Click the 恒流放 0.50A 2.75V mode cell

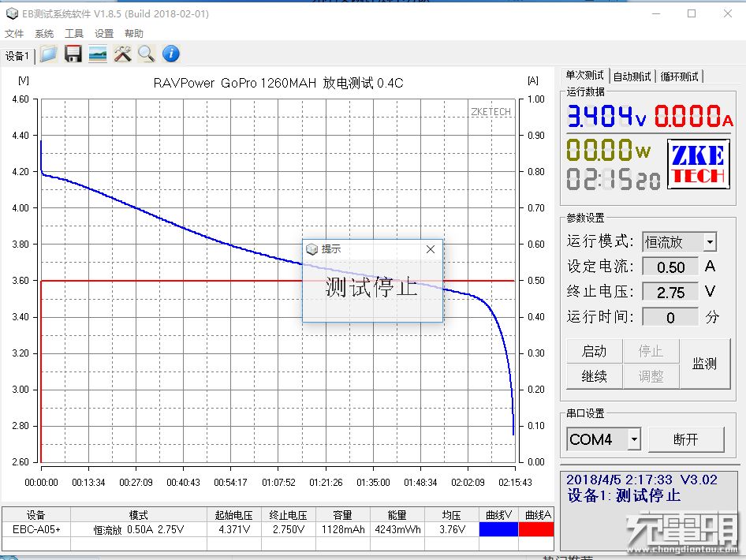point(139,529)
